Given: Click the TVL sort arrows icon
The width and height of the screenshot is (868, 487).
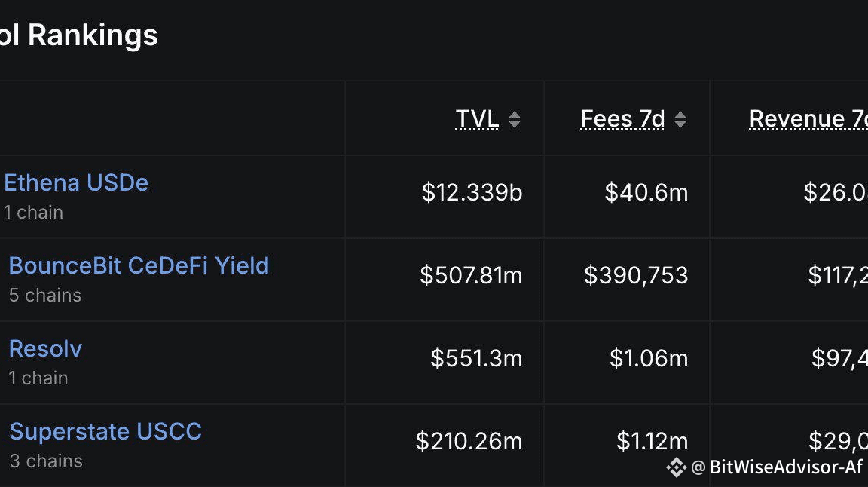Looking at the screenshot, I should click(515, 119).
